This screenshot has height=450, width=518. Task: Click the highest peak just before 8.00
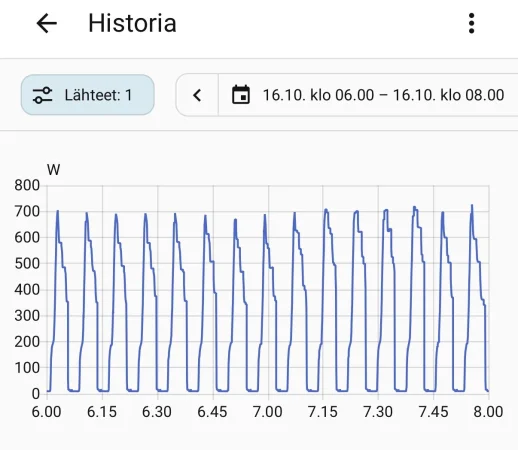click(472, 205)
